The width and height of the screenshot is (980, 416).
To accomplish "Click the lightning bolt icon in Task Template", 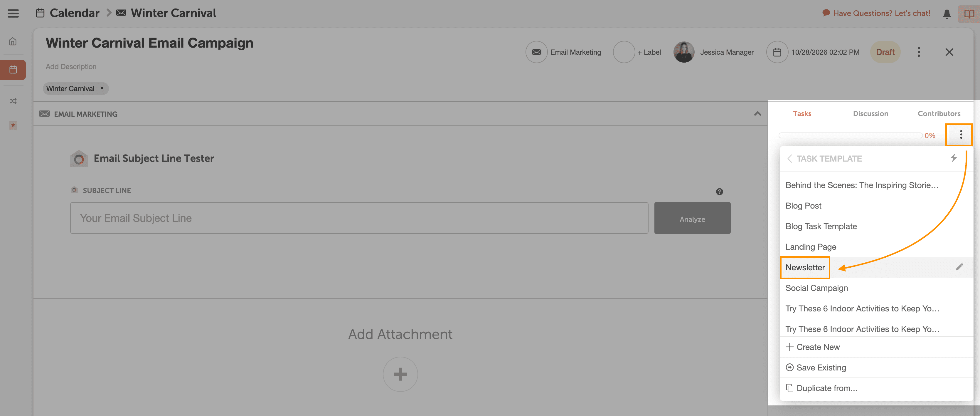I will click(953, 158).
